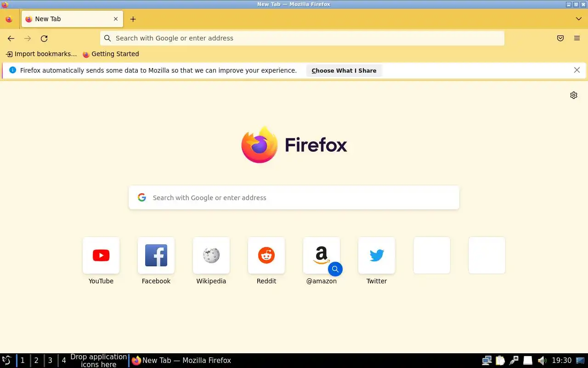Viewport: 588px width, 368px height.
Task: Click the last empty shortcut tile
Action: click(487, 255)
